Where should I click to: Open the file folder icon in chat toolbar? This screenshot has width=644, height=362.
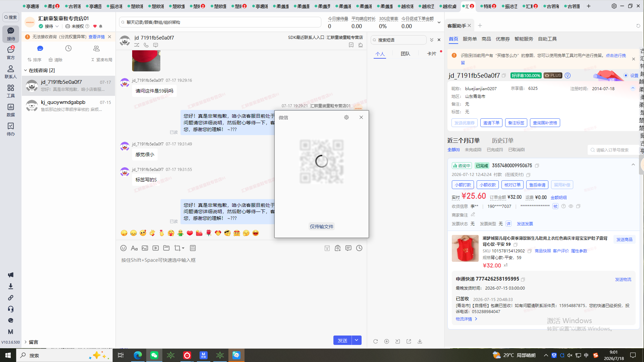pos(166,248)
